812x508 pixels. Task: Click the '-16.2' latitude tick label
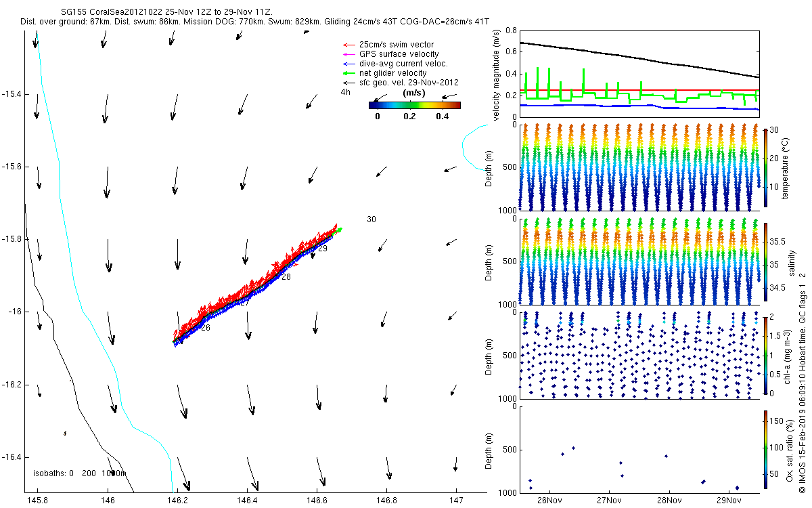pyautogui.click(x=12, y=384)
